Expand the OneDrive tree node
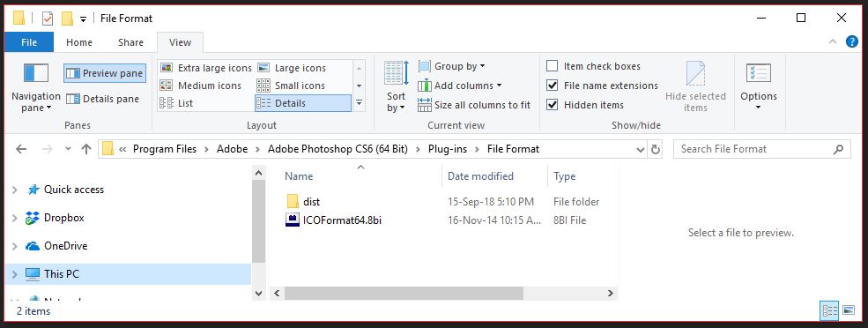Image resolution: width=868 pixels, height=328 pixels. pos(14,246)
